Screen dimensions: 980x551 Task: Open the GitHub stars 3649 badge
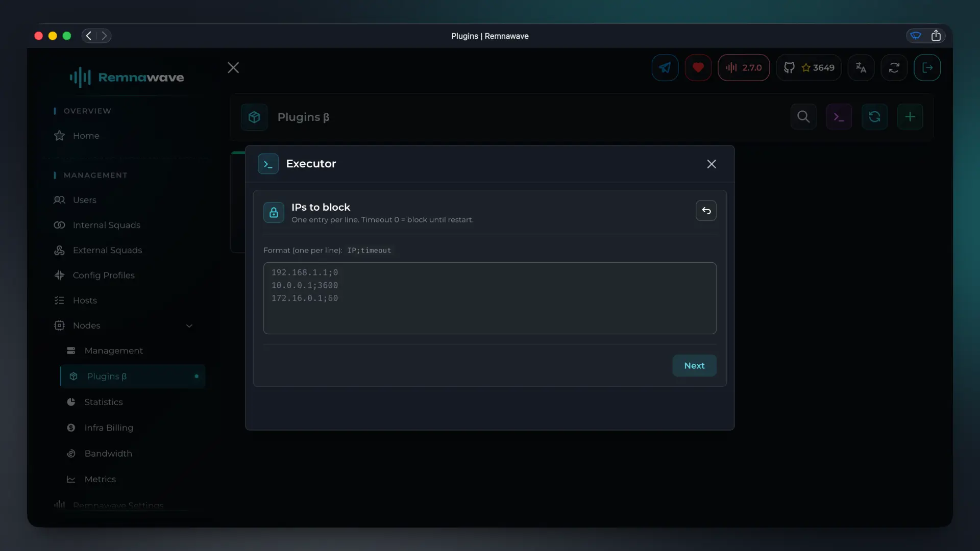tap(809, 67)
